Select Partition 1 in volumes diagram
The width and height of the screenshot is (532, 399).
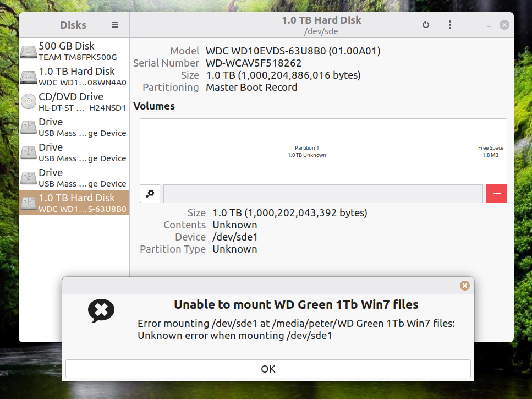pos(306,151)
